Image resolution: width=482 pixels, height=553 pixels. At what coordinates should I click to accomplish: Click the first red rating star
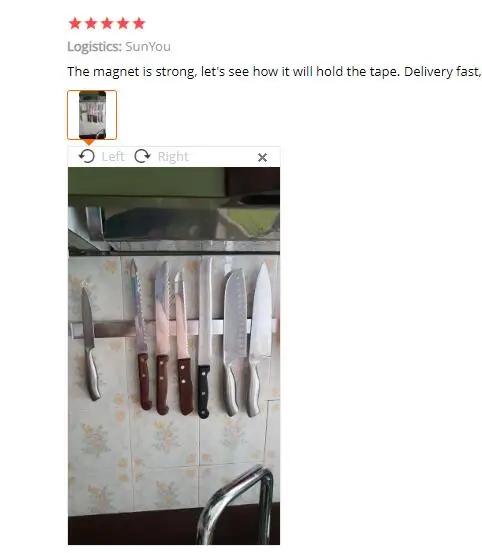[x=75, y=24]
